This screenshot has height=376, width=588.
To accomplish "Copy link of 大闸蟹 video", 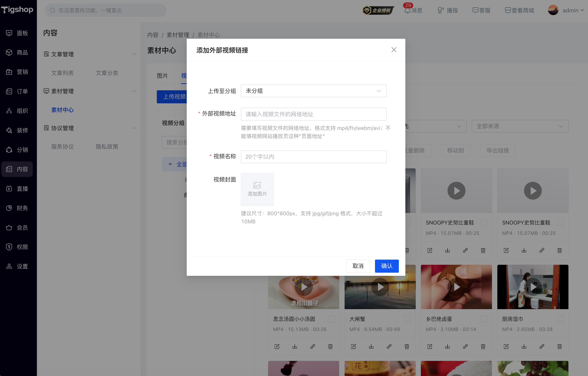I will point(389,347).
